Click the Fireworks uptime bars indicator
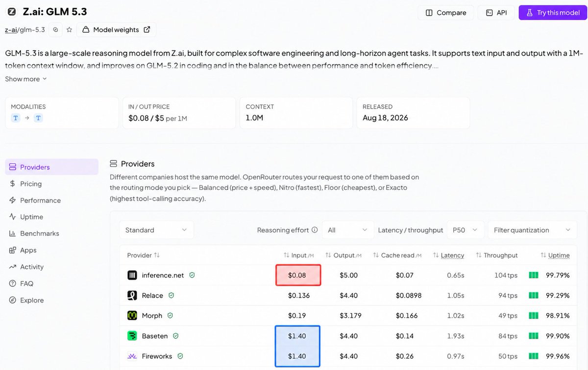Viewport: 588px width, 370px height. [x=534, y=356]
